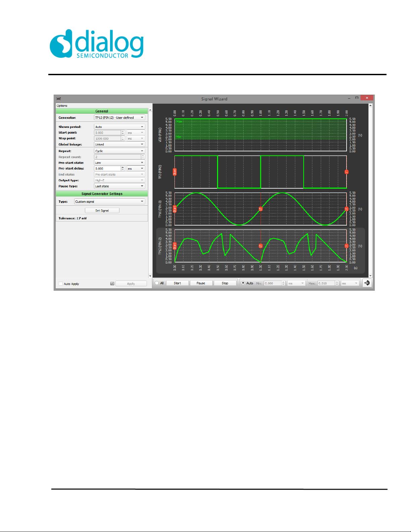Select the Auto radio button
411x532 pixels.
point(243,283)
